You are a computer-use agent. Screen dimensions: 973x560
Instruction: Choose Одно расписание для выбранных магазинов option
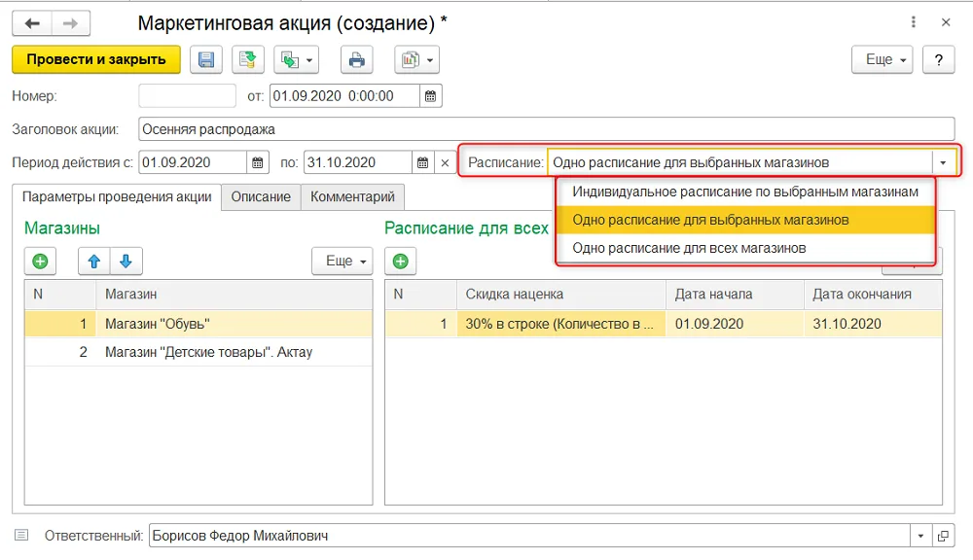click(744, 220)
